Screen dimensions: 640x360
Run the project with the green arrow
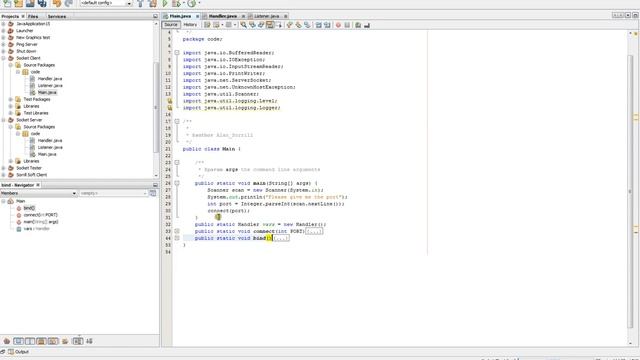click(x=165, y=3)
